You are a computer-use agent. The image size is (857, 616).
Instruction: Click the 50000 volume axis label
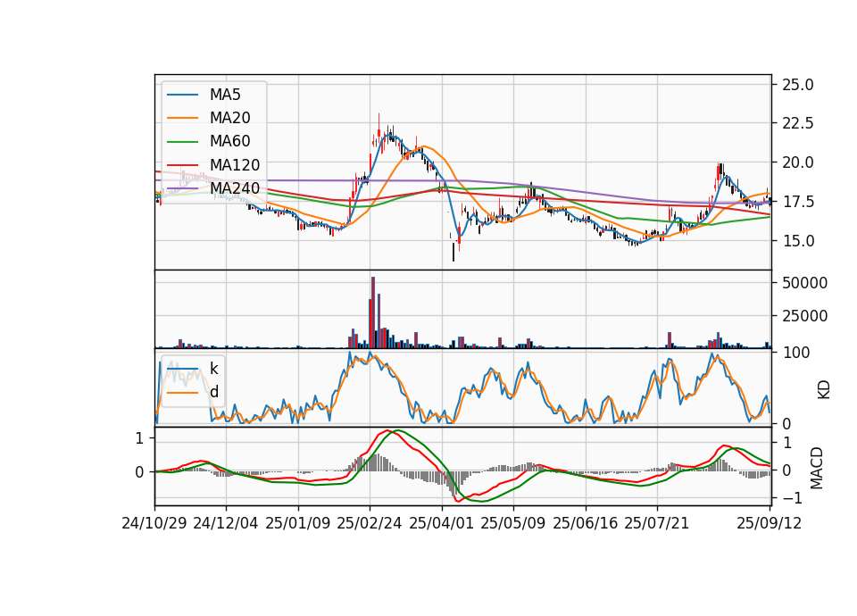pos(804,283)
